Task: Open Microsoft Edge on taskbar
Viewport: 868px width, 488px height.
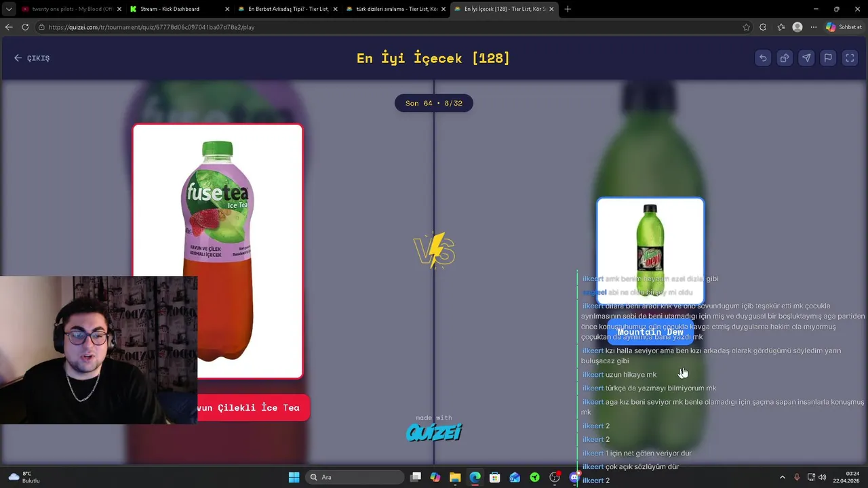Action: [x=475, y=477]
